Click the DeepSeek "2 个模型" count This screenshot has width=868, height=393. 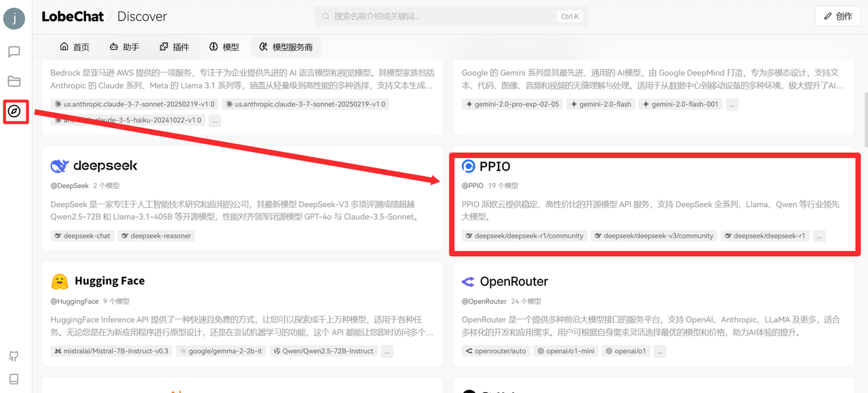(106, 185)
